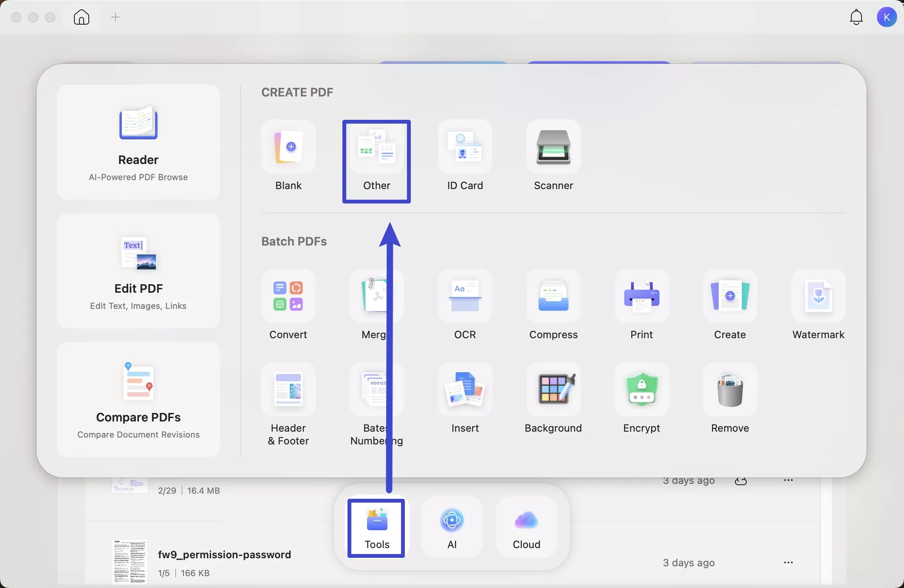This screenshot has height=588, width=904.
Task: Choose the Header & Footer tool
Action: pyautogui.click(x=288, y=390)
